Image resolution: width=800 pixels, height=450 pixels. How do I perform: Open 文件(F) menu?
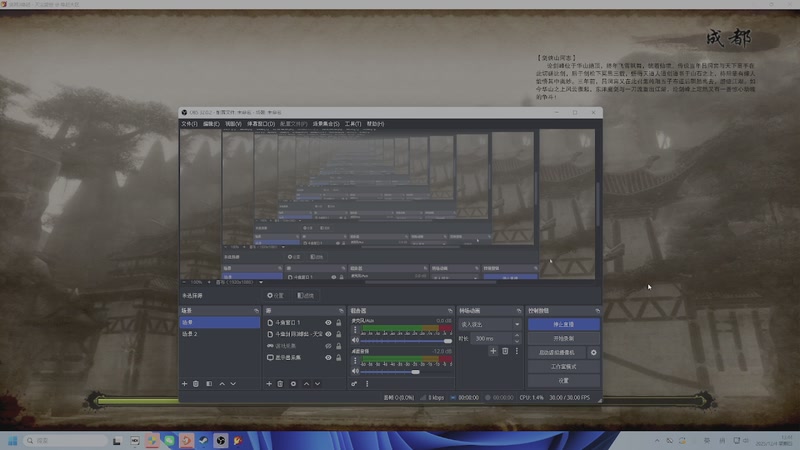point(189,124)
